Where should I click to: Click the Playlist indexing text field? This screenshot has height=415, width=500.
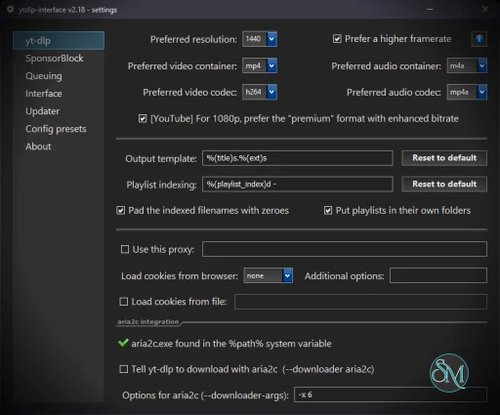297,184
